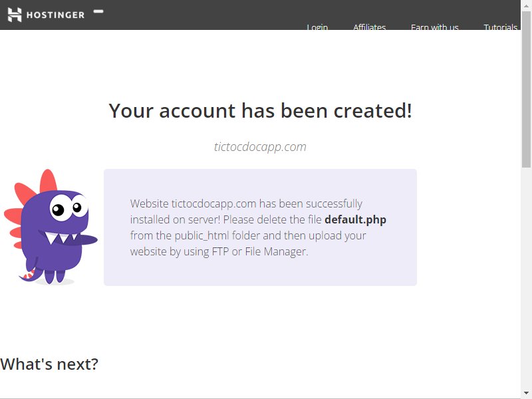The image size is (532, 399).
Task: Click the HOSTINGER brand name text
Action: click(x=55, y=15)
